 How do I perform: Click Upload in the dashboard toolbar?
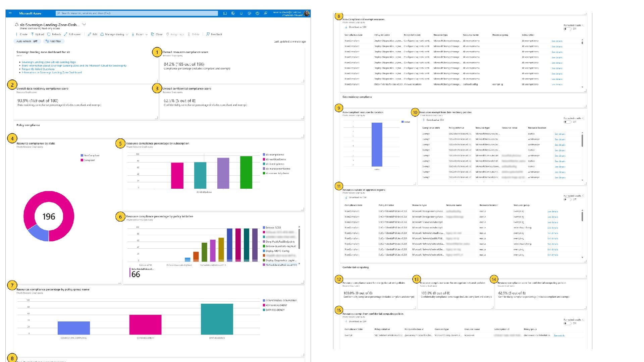tap(37, 34)
